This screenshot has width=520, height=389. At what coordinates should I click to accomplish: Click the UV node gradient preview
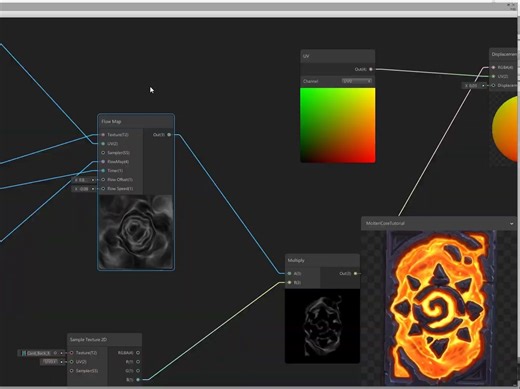(x=338, y=125)
